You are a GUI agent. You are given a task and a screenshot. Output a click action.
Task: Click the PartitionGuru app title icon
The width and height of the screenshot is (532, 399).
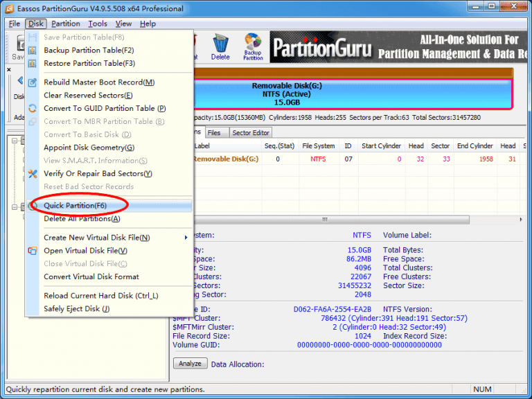point(9,8)
